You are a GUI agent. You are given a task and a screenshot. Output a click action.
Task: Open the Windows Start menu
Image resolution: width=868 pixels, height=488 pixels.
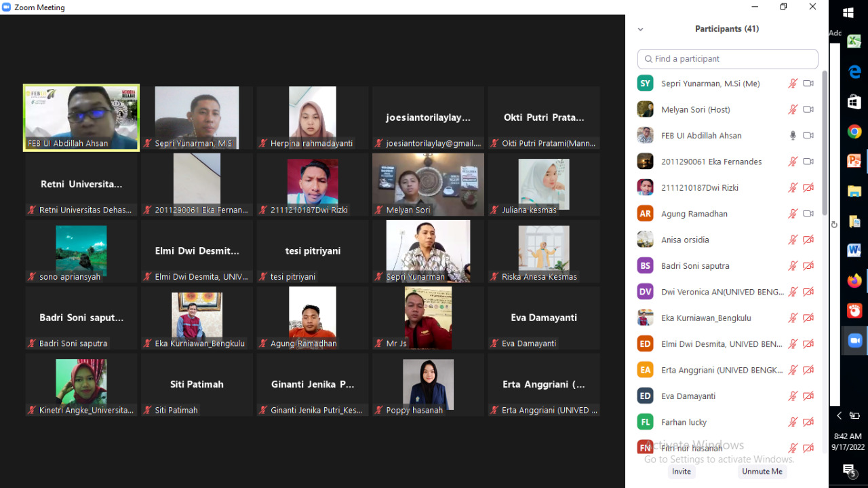(x=848, y=12)
